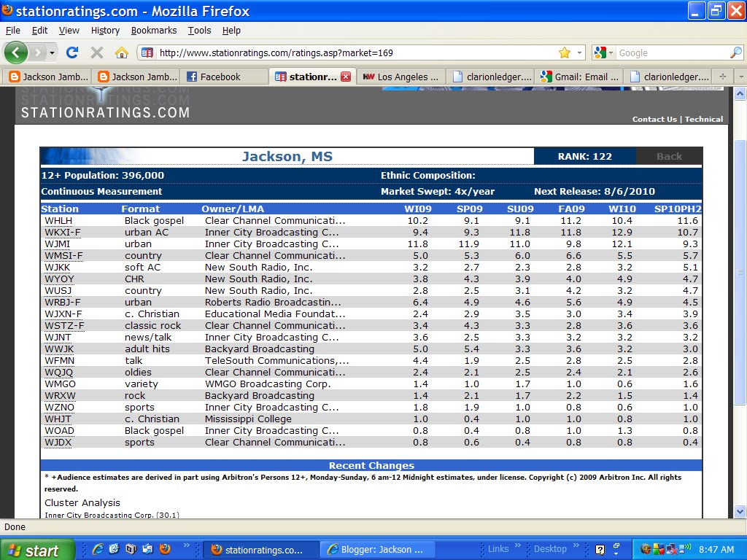Launch Firefox from Quick Launch bar

click(165, 549)
